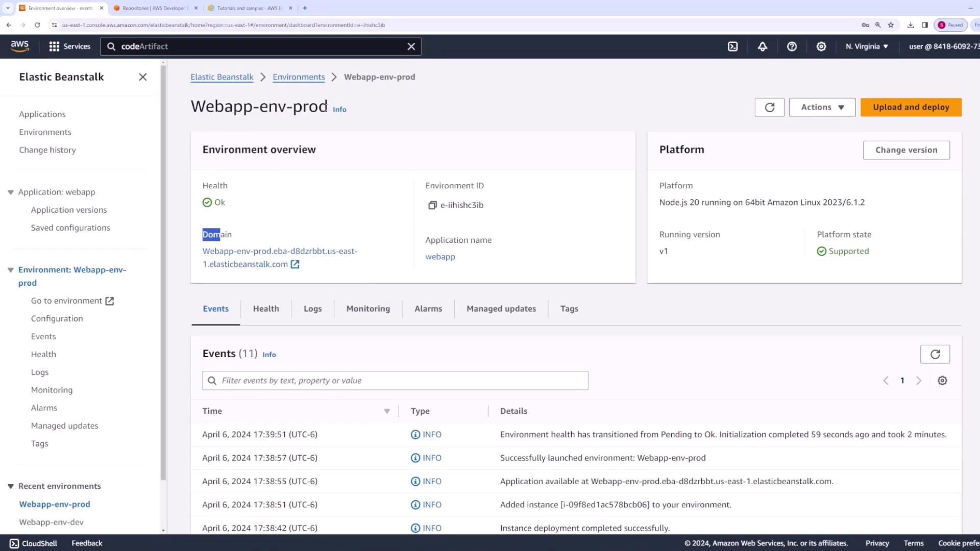
Task: Switch to the Monitoring tab
Action: pos(367,309)
